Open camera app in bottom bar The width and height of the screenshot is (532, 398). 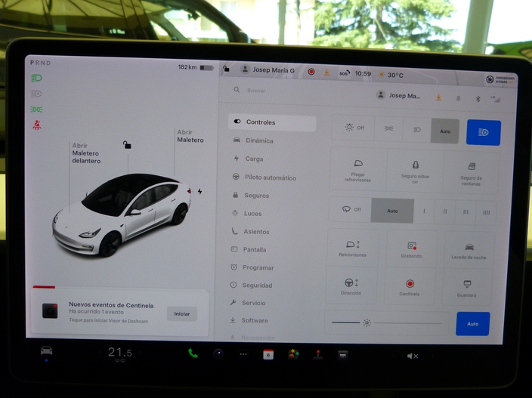[x=218, y=354]
